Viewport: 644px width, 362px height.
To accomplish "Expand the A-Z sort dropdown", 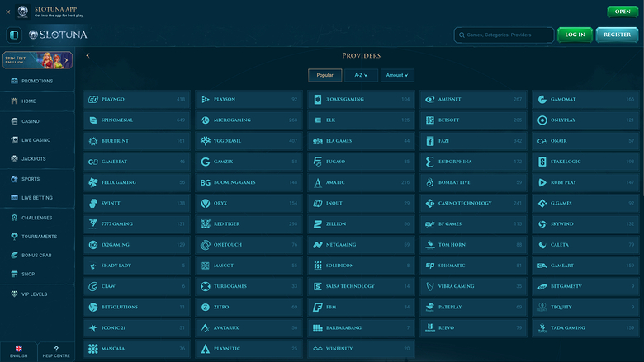I will [361, 75].
